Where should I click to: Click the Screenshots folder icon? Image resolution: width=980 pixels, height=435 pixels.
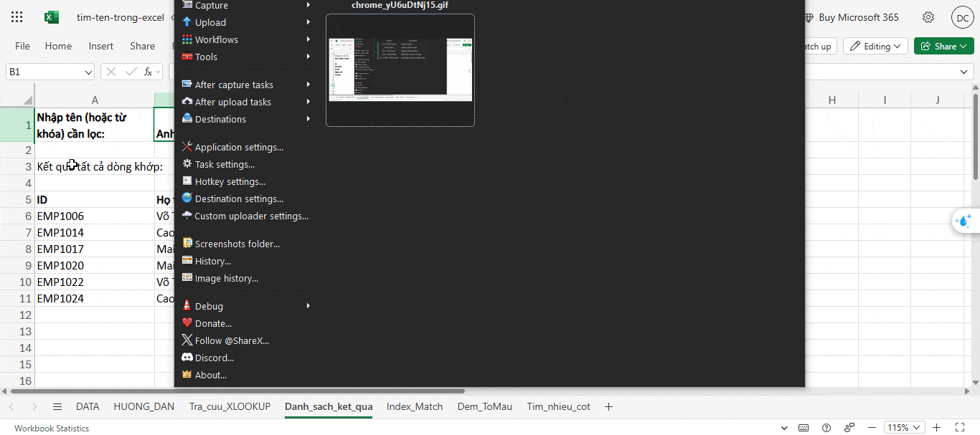tap(187, 244)
